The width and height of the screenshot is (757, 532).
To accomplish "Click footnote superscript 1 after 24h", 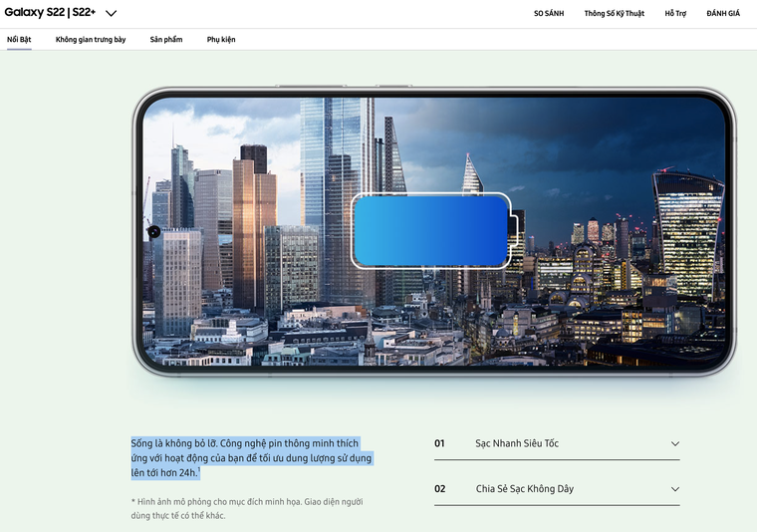I will (198, 469).
